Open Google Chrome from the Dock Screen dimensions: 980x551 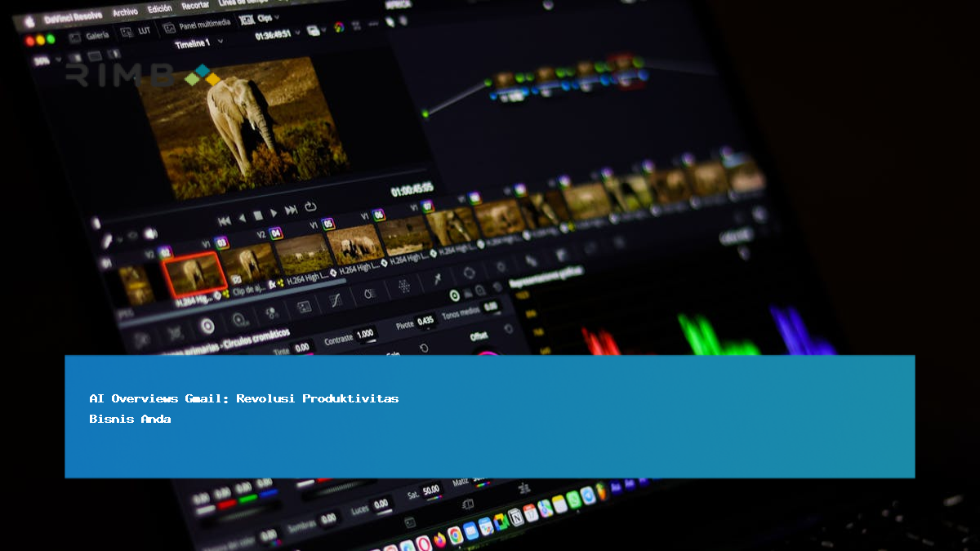pos(456,535)
